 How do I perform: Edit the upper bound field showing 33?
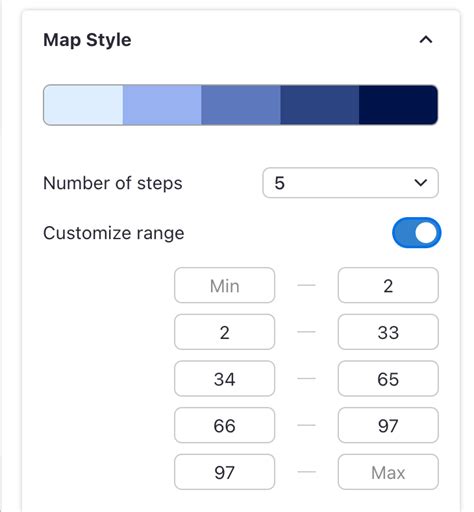[x=388, y=332]
